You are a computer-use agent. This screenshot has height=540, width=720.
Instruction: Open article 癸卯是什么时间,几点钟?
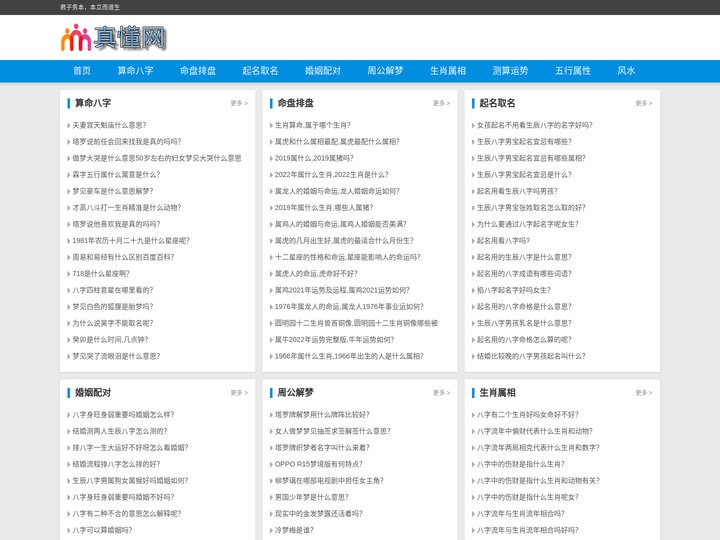pyautogui.click(x=110, y=340)
